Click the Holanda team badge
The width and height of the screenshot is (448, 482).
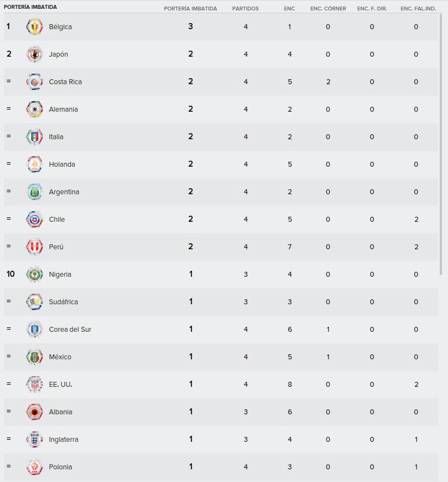[35, 164]
